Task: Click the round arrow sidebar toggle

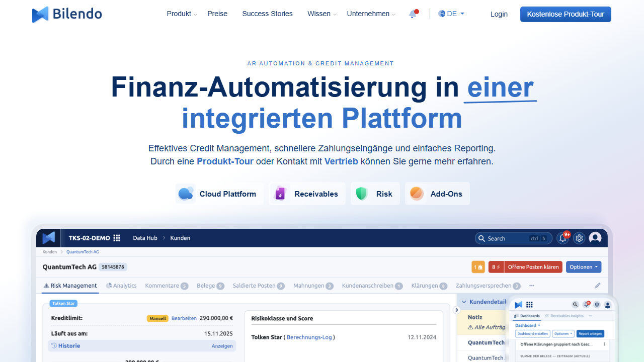Action: point(457,310)
